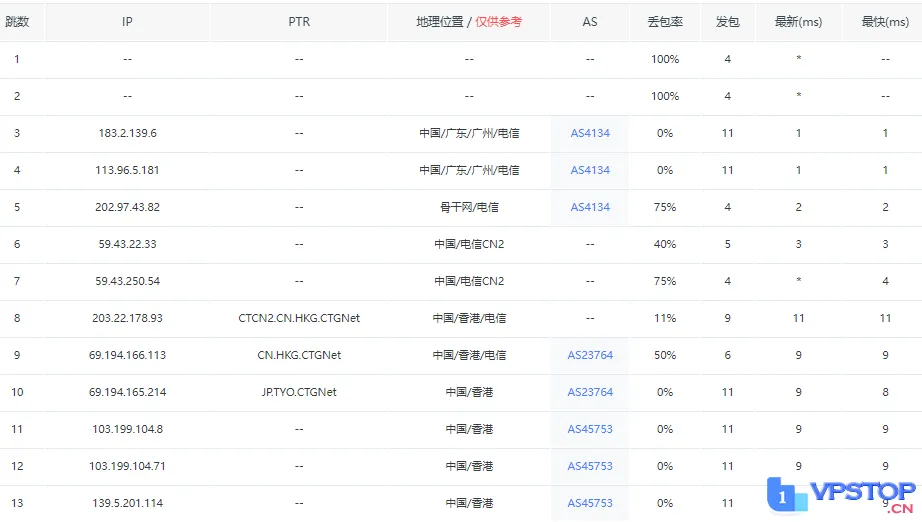Click AS4134 link for 113.96.5.181
This screenshot has height=522, width=922.
[590, 170]
